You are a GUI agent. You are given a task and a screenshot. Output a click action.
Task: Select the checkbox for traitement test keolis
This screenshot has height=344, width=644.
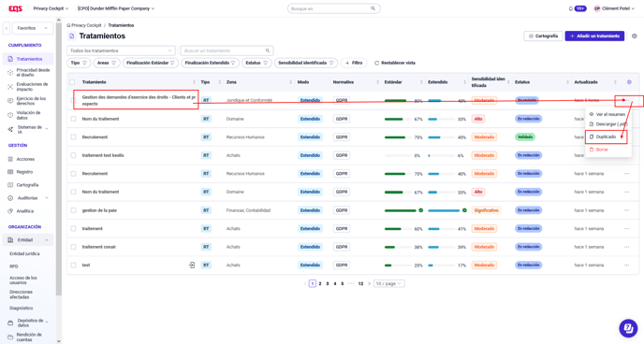tap(73, 155)
